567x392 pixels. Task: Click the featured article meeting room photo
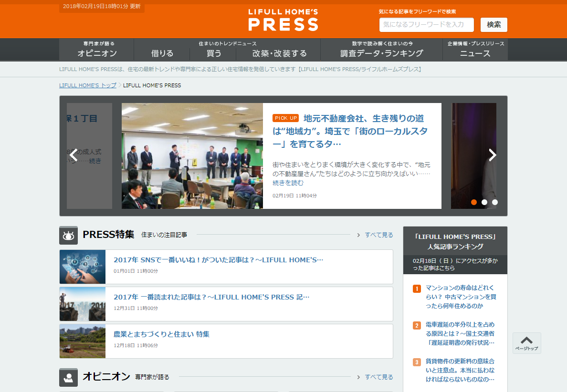click(x=192, y=156)
